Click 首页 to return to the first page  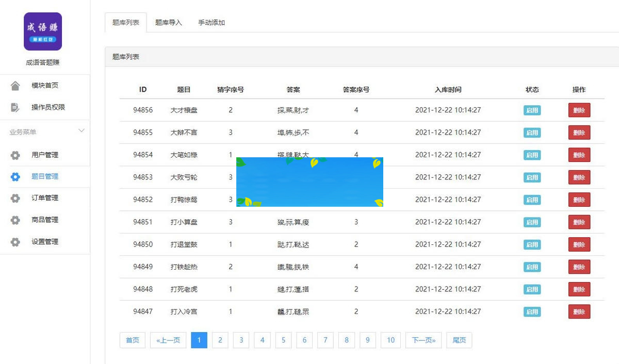coord(132,340)
